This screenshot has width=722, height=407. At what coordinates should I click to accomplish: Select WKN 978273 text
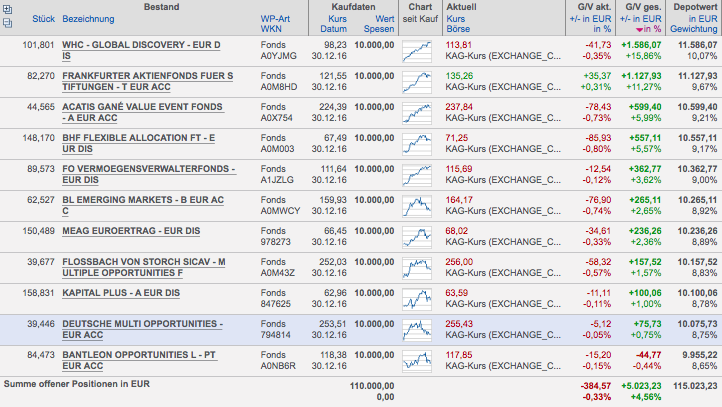[275, 242]
